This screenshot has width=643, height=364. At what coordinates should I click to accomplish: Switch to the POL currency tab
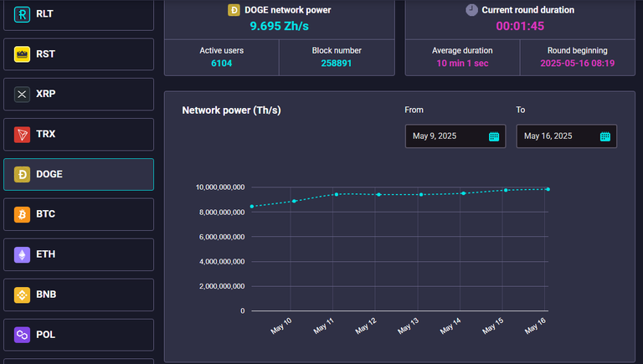(x=79, y=335)
